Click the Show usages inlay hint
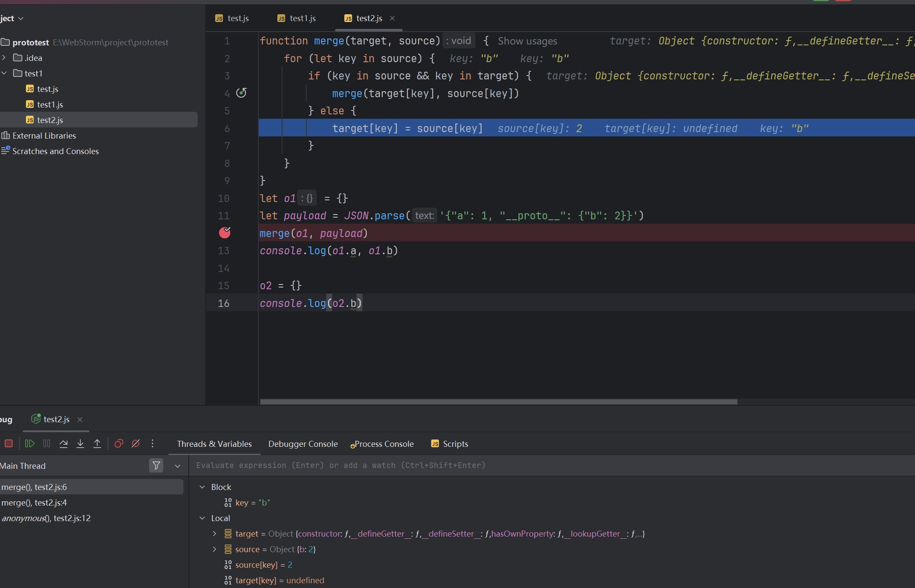 527,41
